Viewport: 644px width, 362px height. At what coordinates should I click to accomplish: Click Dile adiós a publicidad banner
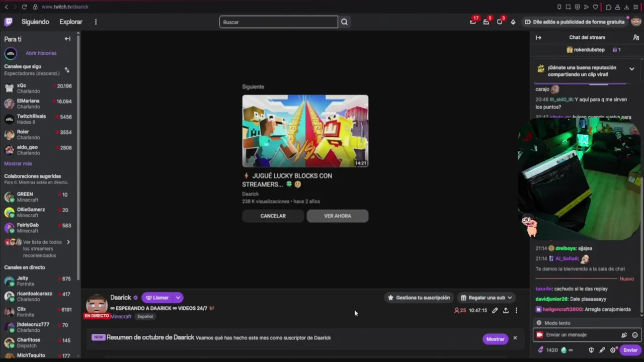pos(575,22)
